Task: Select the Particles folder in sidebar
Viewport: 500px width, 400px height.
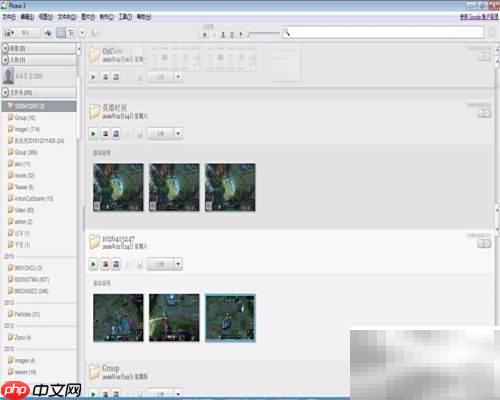Action: coord(24,314)
